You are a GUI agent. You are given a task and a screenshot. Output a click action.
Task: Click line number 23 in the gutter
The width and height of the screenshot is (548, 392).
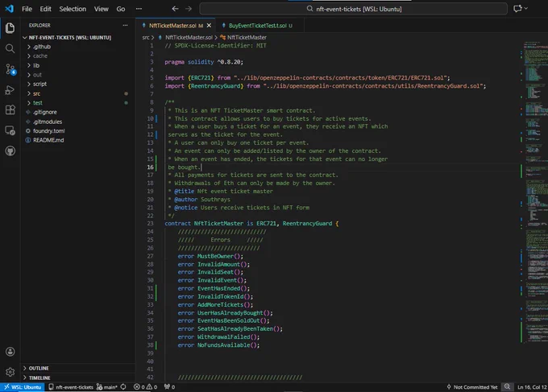click(x=150, y=224)
